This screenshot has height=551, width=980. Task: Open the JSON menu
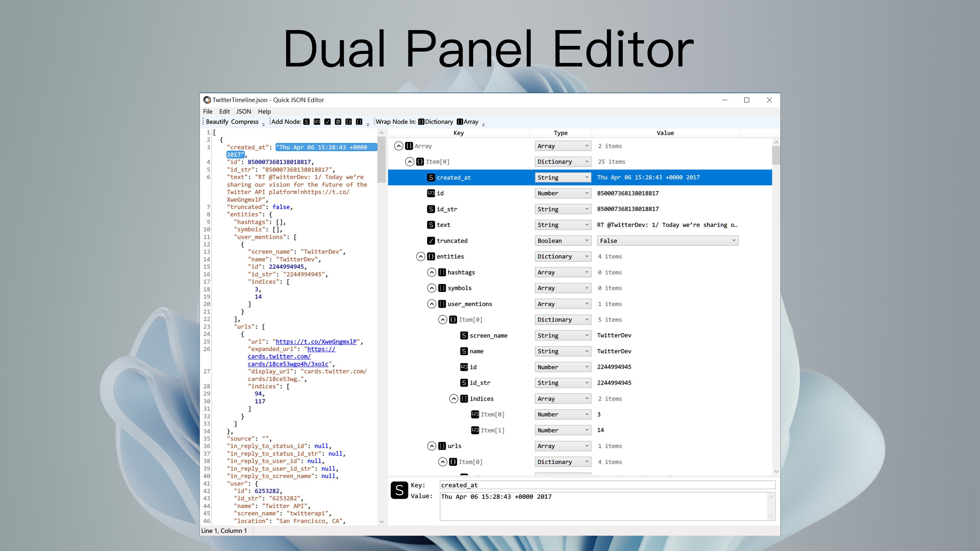243,111
